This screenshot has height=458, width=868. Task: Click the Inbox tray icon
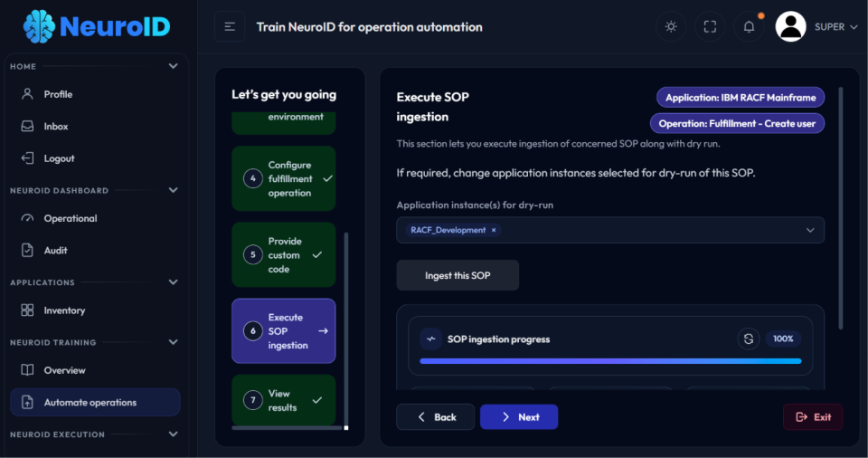pyautogui.click(x=27, y=126)
